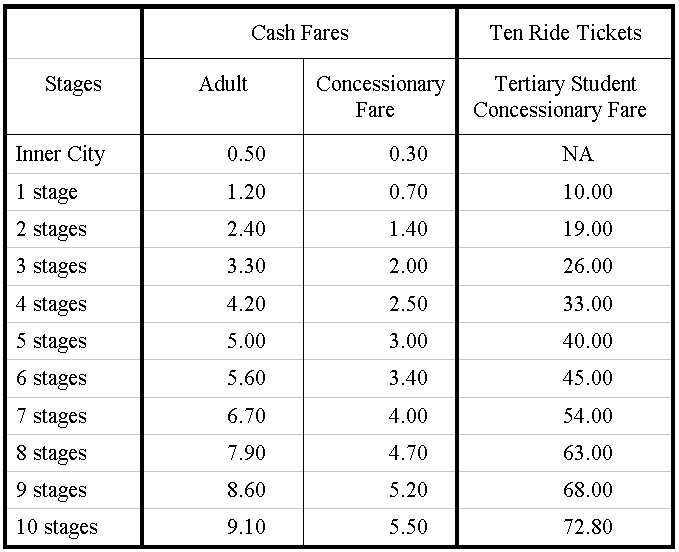Click the 40.00 value for 5 stages
Image resolution: width=679 pixels, height=552 pixels.
(x=588, y=341)
